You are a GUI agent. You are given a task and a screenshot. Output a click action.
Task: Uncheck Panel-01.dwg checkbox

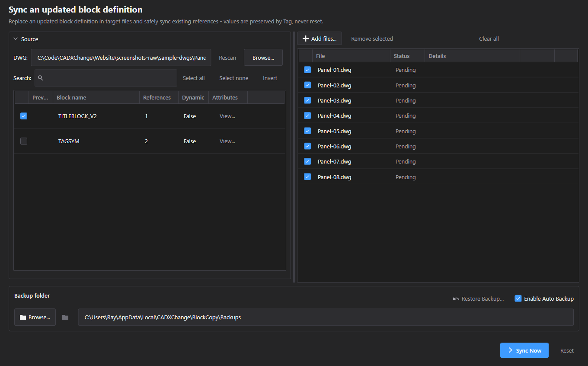click(x=307, y=70)
